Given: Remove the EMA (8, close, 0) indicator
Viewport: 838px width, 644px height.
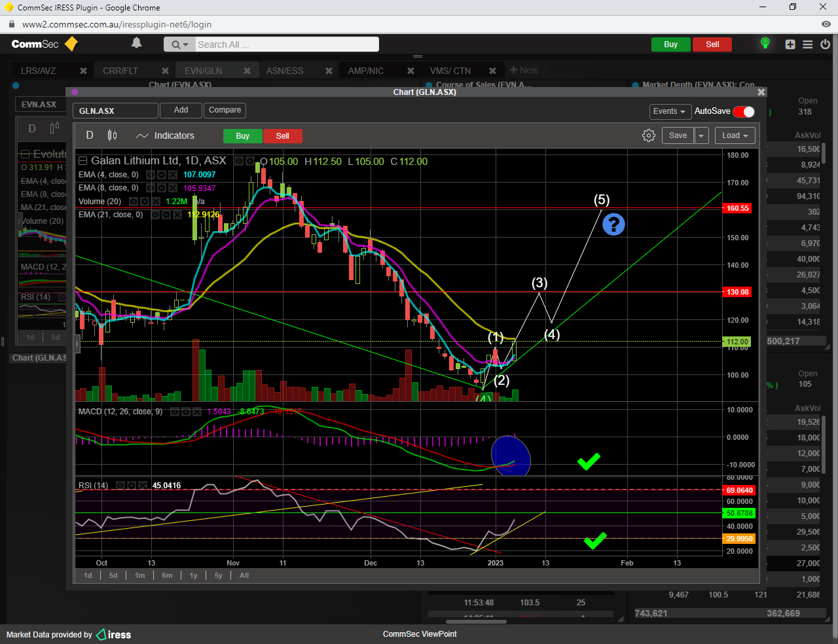Looking at the screenshot, I should click(x=173, y=188).
